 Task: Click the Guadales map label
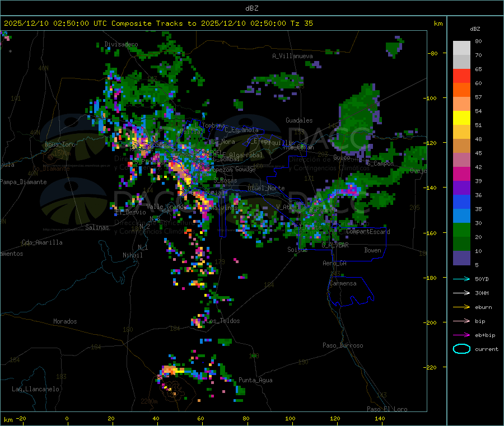[299, 120]
